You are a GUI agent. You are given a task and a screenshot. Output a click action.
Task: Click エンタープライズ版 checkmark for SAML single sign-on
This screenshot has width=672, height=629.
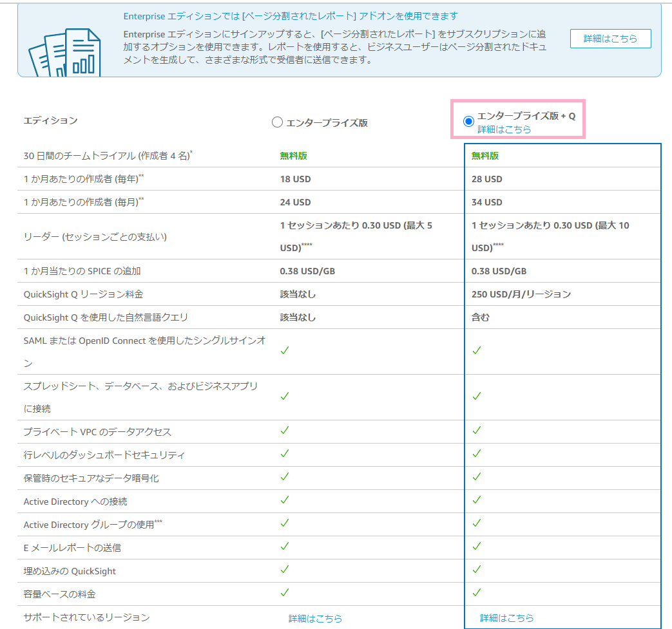click(285, 350)
